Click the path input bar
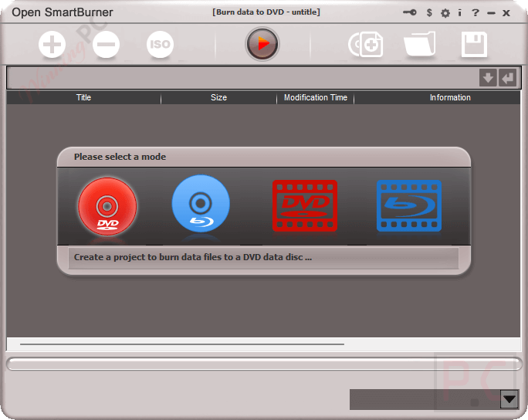This screenshot has width=528, height=420. point(242,78)
